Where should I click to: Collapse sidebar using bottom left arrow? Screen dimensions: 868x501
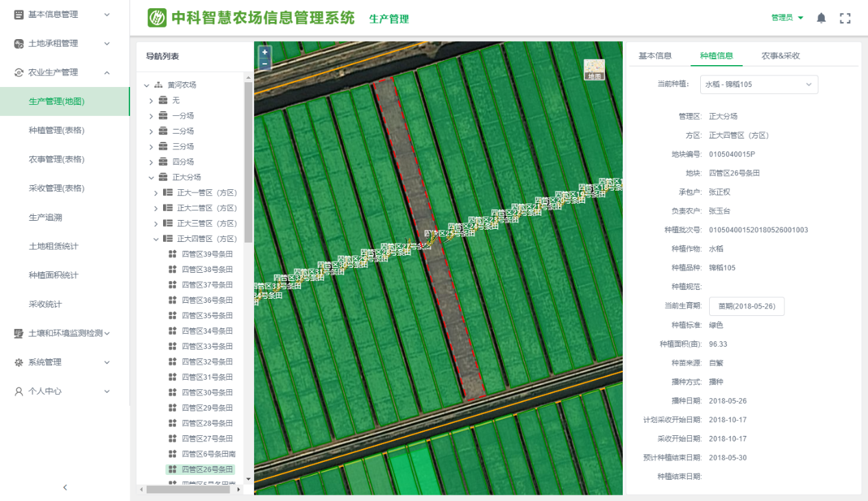tap(65, 487)
